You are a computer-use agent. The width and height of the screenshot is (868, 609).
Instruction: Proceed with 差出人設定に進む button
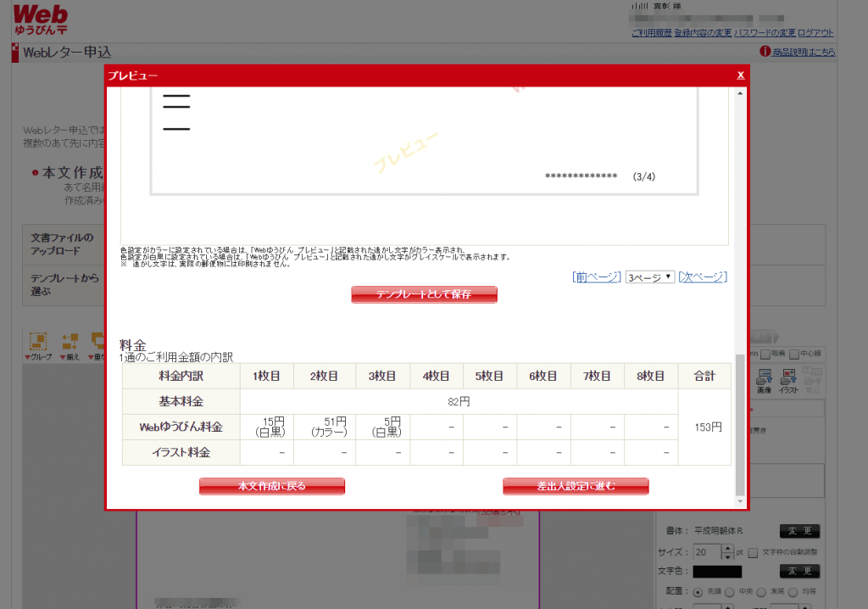(x=576, y=486)
